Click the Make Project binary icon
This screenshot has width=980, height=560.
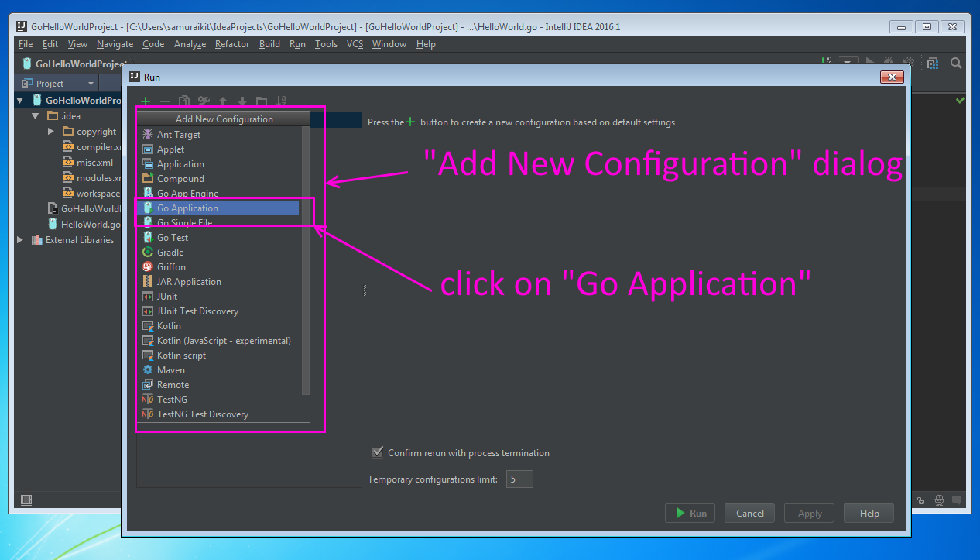click(828, 62)
